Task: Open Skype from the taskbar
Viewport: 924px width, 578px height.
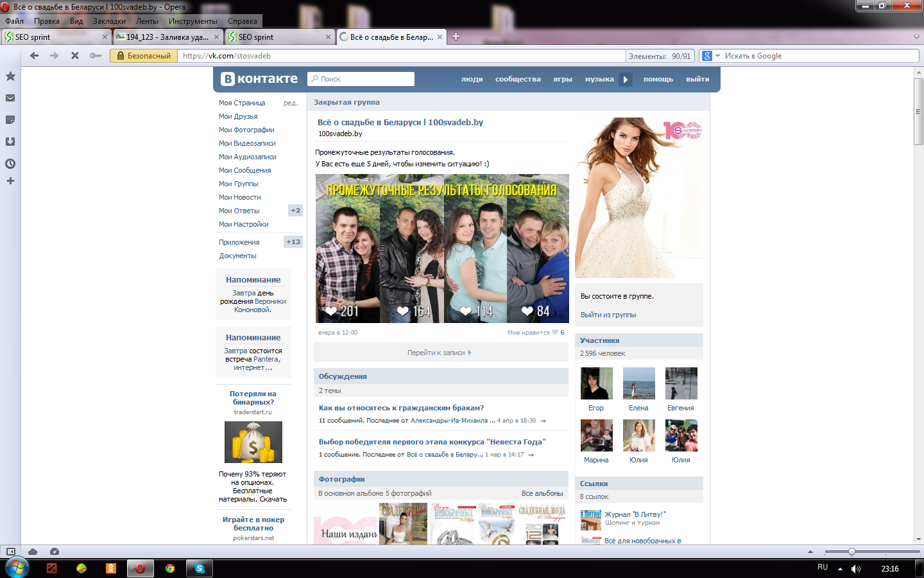Action: [x=200, y=568]
